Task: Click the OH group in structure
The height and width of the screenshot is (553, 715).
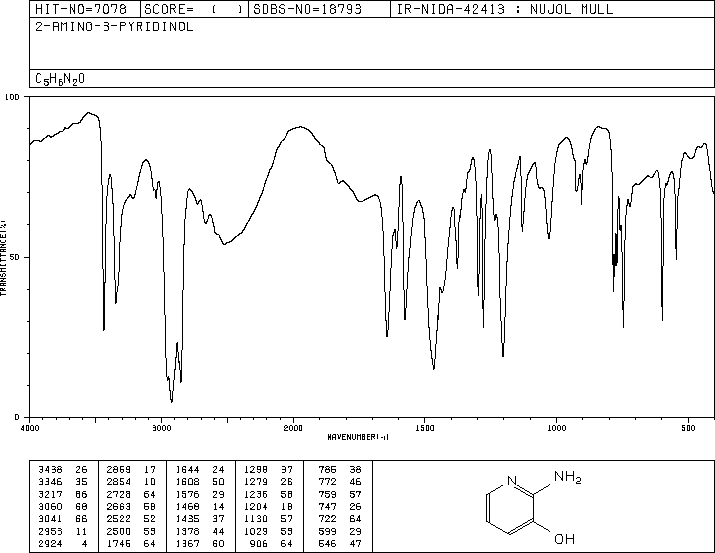Action: point(564,539)
